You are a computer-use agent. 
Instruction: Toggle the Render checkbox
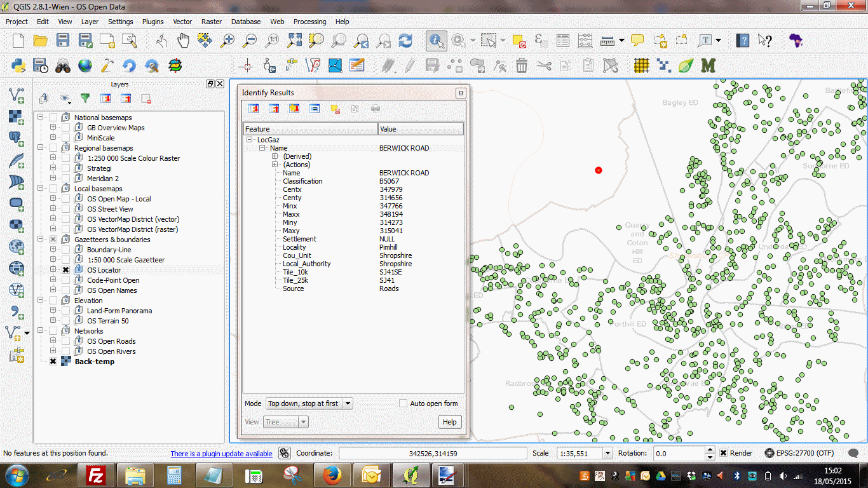[x=724, y=453]
